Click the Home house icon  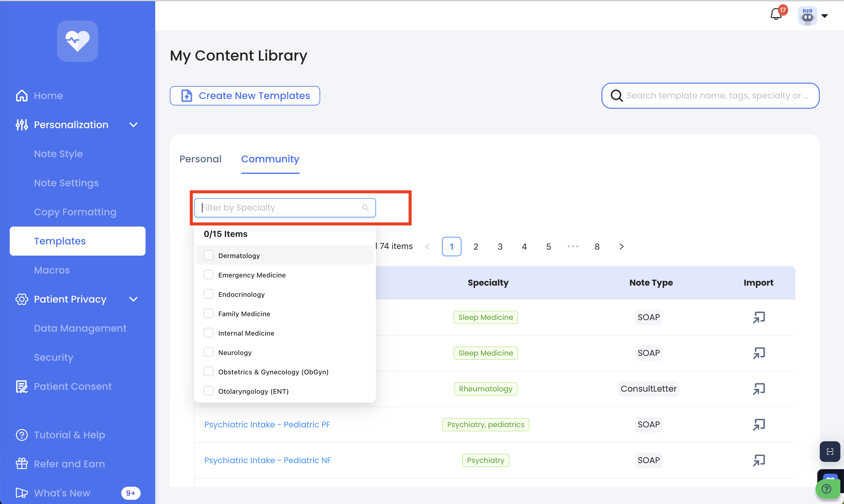[x=22, y=96]
